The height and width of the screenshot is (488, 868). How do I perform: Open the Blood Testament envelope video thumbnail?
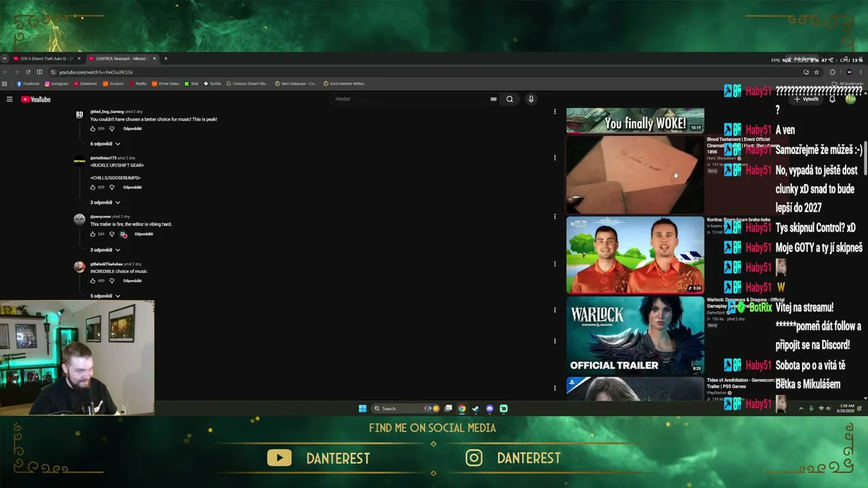(635, 175)
